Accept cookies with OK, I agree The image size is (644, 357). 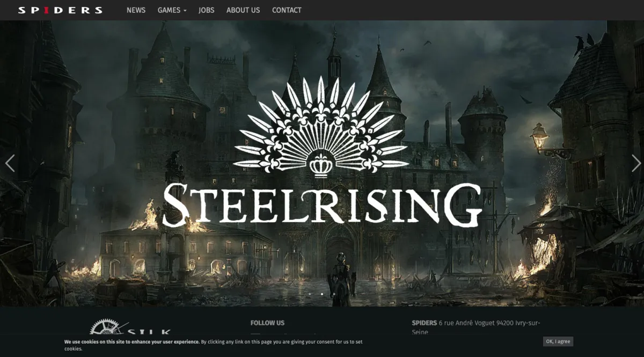tap(558, 341)
